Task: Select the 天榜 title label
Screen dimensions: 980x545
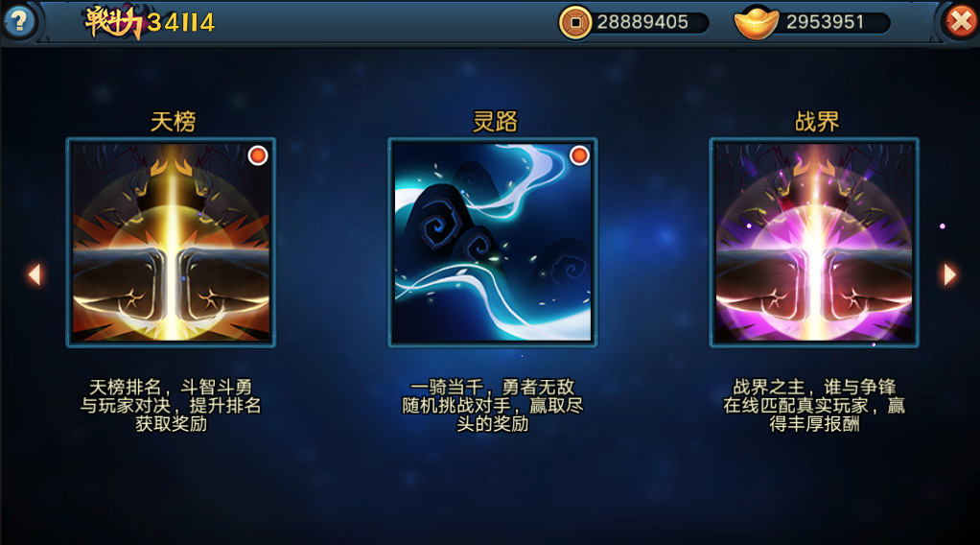Action: (173, 122)
